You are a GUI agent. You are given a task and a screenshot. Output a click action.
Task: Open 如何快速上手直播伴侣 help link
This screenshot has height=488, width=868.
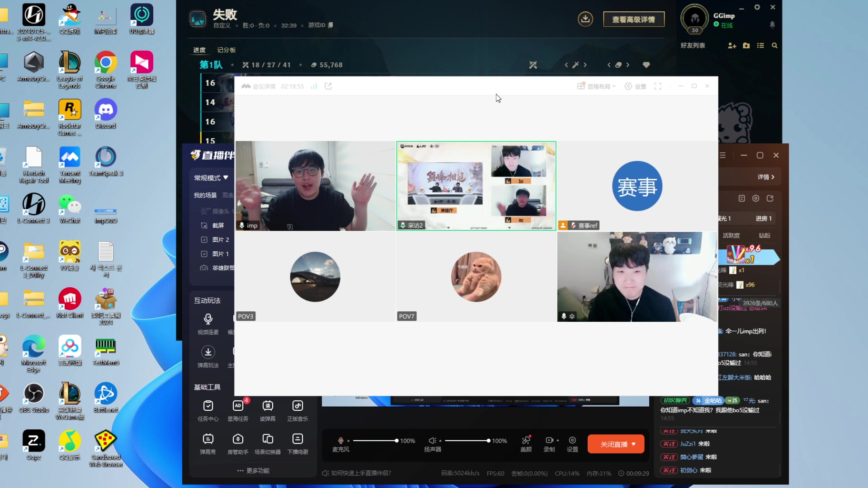tap(356, 473)
